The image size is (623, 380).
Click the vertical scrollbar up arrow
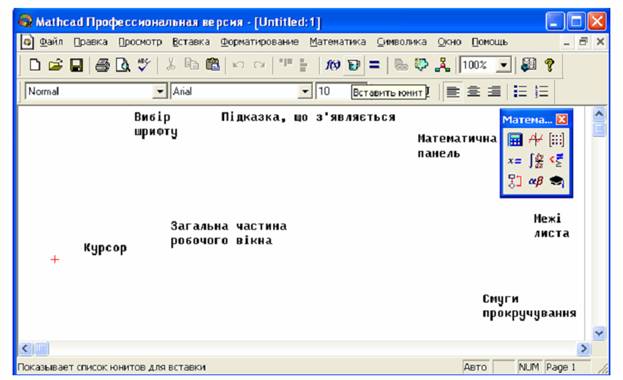click(x=599, y=115)
